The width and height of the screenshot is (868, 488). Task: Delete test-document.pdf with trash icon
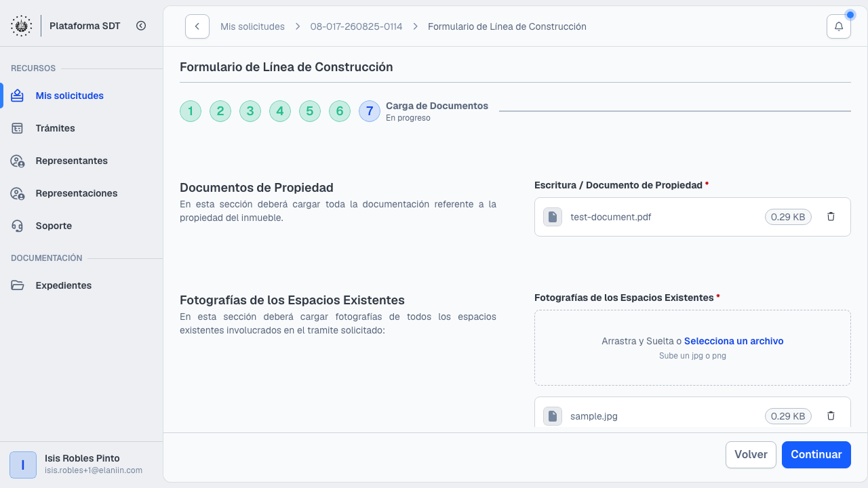pos(831,217)
